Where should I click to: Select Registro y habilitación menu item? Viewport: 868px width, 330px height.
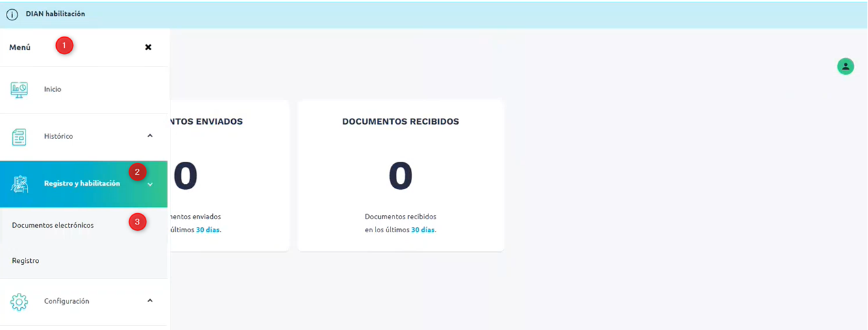coord(84,184)
